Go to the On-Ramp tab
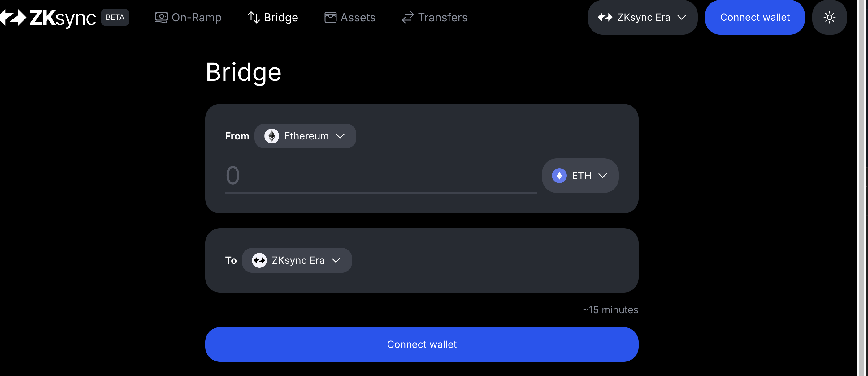The width and height of the screenshot is (868, 376). [196, 18]
